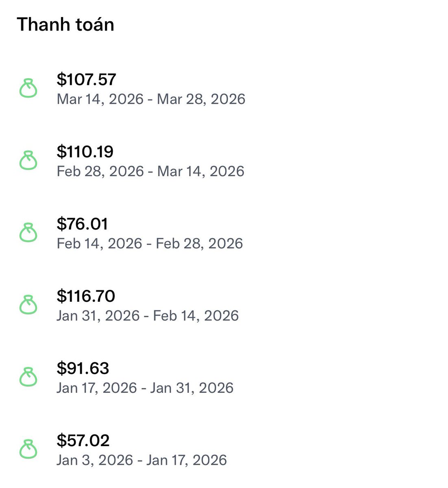
Task: Click the Jan 3 – Jan 17, 2026 date range
Action: point(142,460)
